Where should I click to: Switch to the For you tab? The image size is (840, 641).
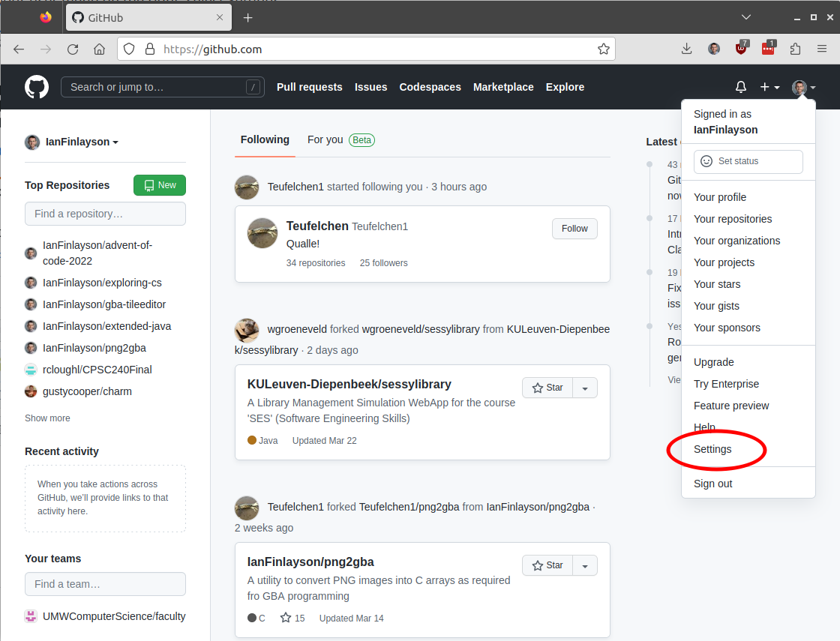[340, 139]
